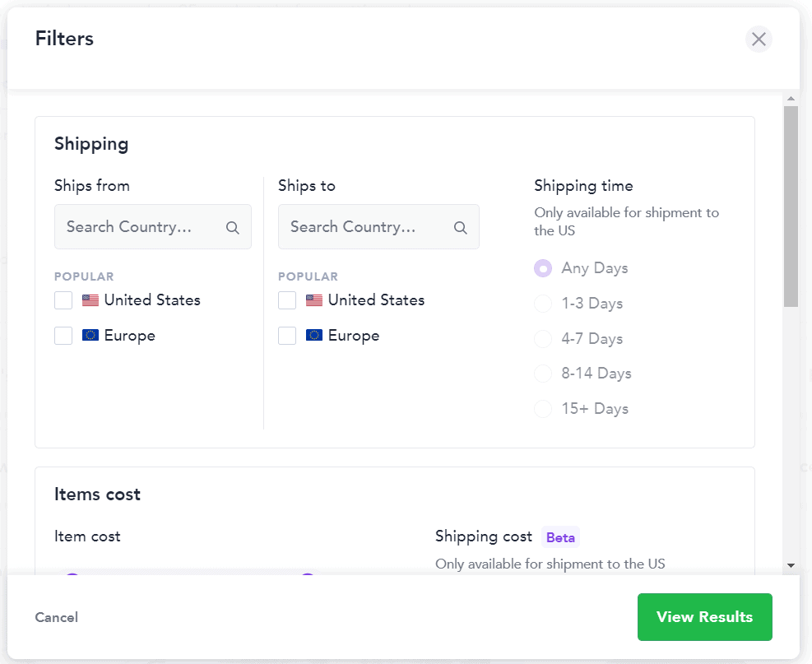This screenshot has height=664, width=812.
Task: Tick the Europe checkbox under Ships from
Action: (63, 336)
